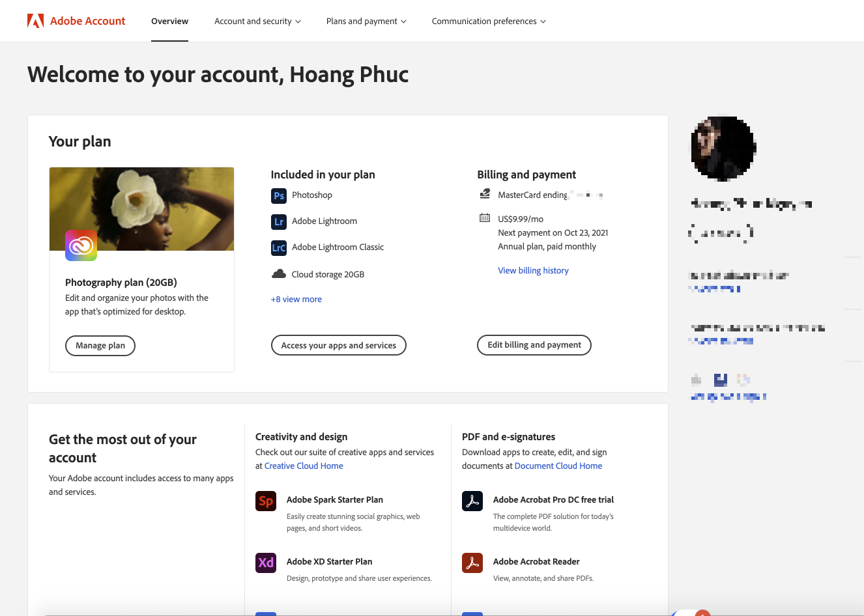864x616 pixels.
Task: Click Access your apps and services
Action: [x=339, y=345]
